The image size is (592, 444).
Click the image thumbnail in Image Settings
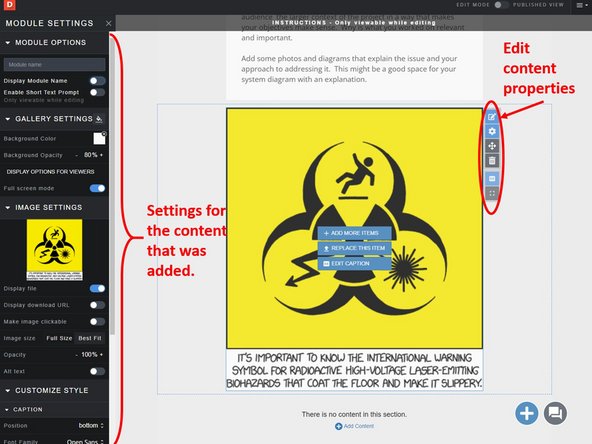[x=54, y=250]
